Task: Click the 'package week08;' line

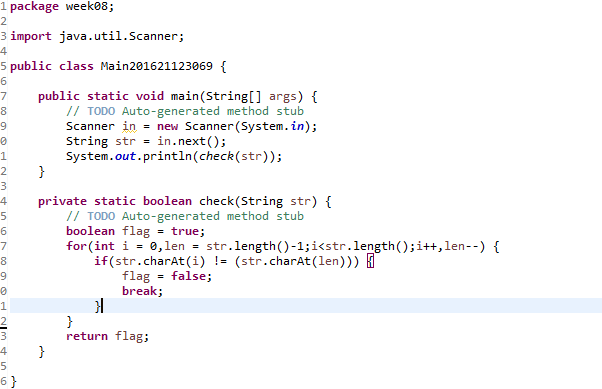Action: coord(62,7)
